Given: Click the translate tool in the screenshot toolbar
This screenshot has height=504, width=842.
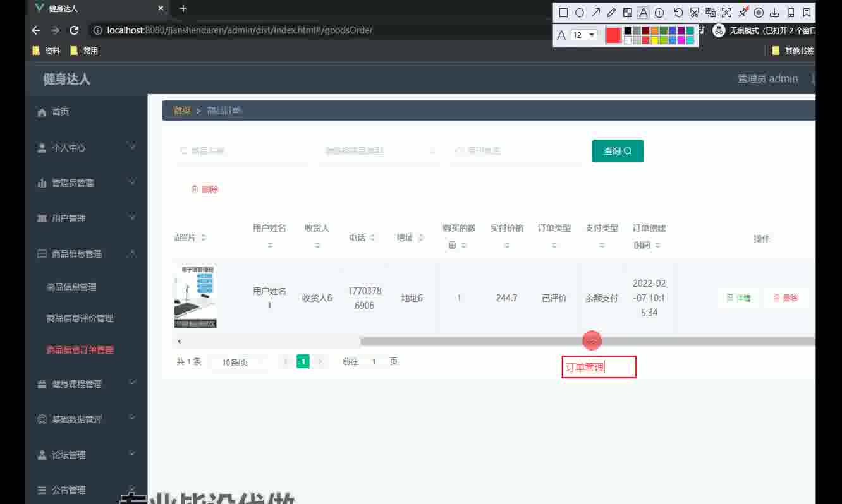Looking at the screenshot, I should click(710, 13).
